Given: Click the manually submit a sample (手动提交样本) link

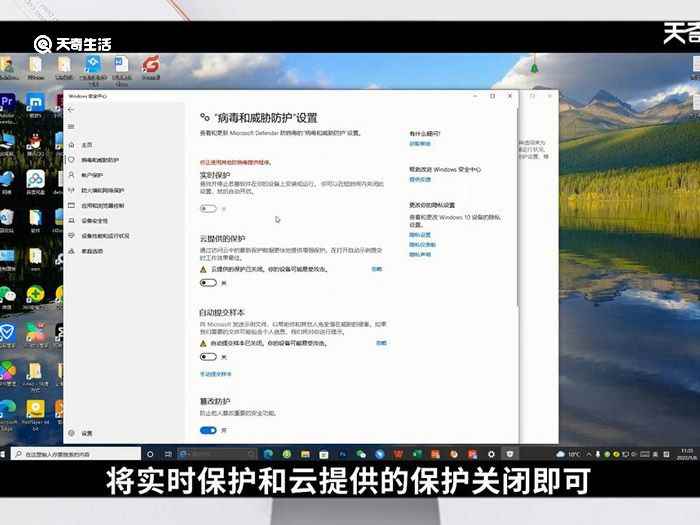Looking at the screenshot, I should [x=216, y=374].
